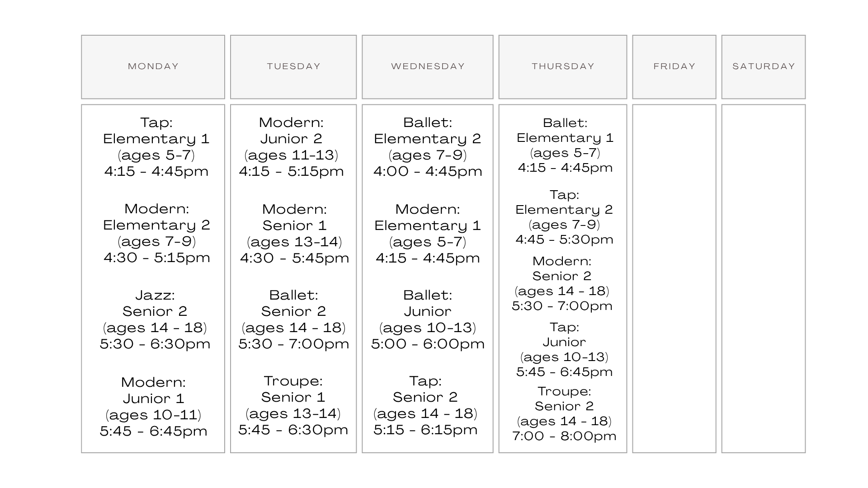Click Tuesday Modern Junior 2 entry
868x488 pixels.
[292, 147]
